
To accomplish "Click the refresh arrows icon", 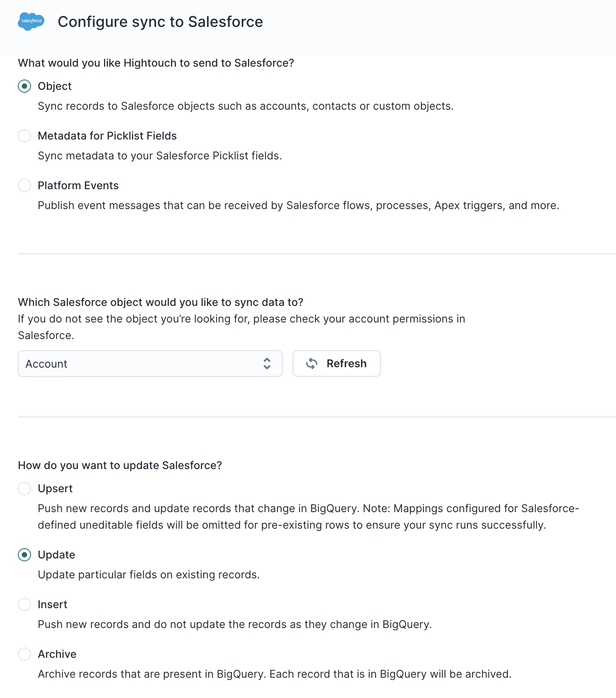I will pyautogui.click(x=312, y=363).
